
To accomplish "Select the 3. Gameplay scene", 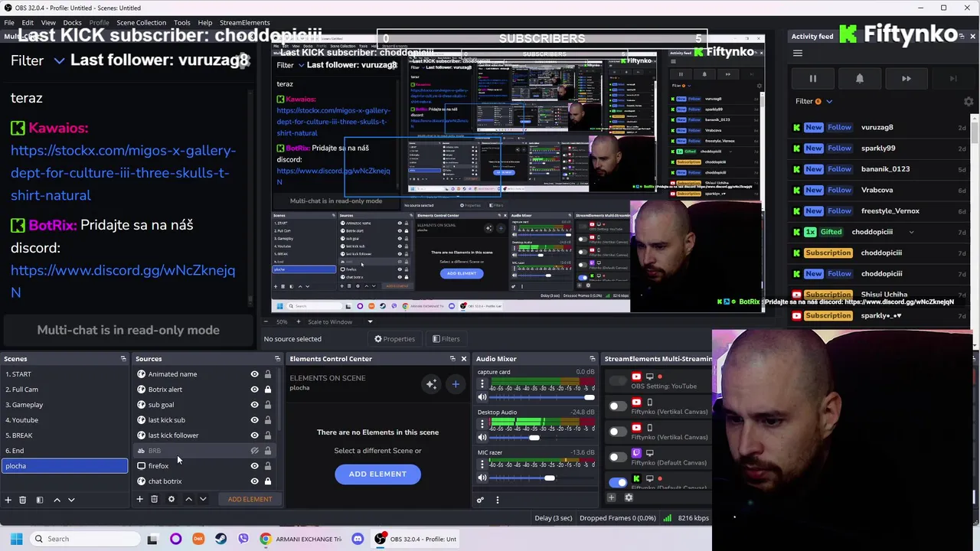I will (x=65, y=405).
